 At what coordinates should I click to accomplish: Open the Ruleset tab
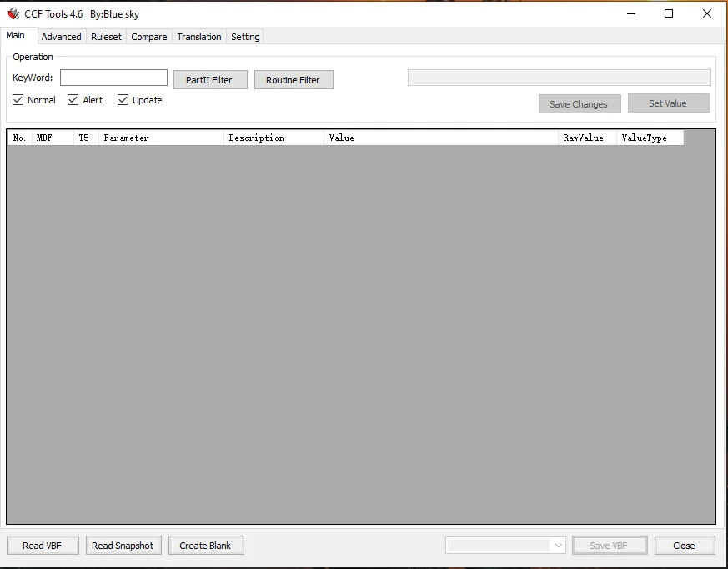point(106,37)
